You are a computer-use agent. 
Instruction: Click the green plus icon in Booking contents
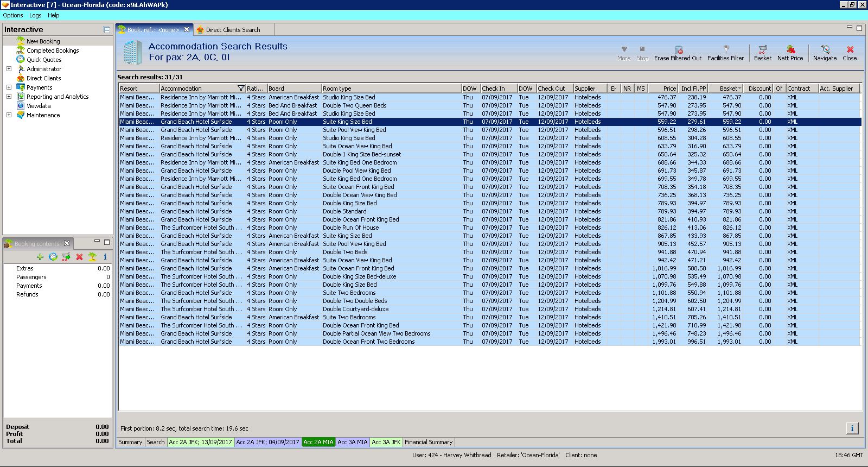pyautogui.click(x=40, y=257)
